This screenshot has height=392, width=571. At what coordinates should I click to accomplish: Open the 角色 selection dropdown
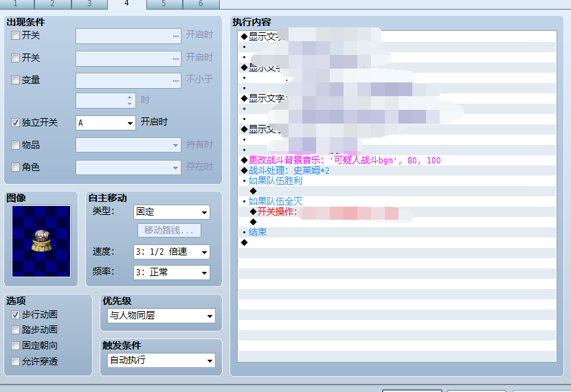pos(128,168)
